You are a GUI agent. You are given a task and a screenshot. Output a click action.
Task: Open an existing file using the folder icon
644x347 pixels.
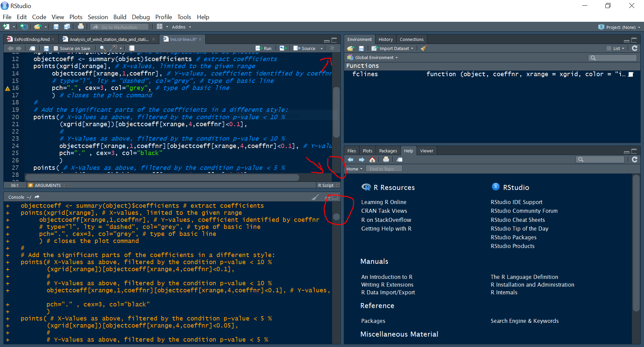pos(37,27)
